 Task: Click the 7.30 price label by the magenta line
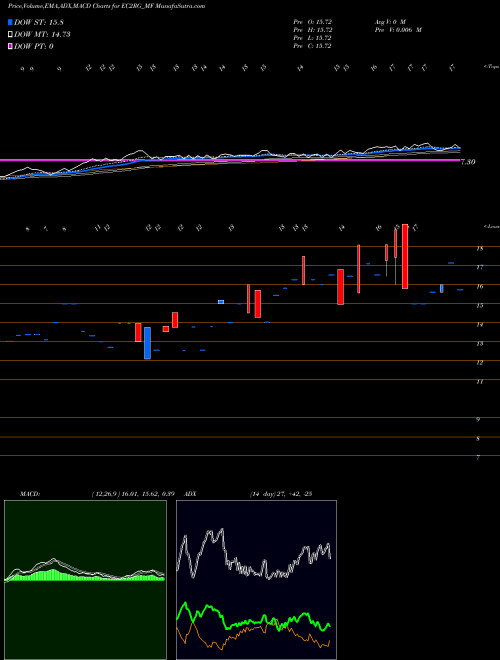(468, 162)
